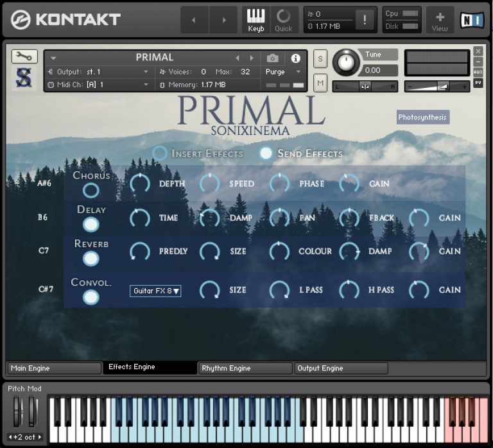Screen dimensions: 493x448
Task: Go to next instrument arrow in header
Action: pos(224,20)
